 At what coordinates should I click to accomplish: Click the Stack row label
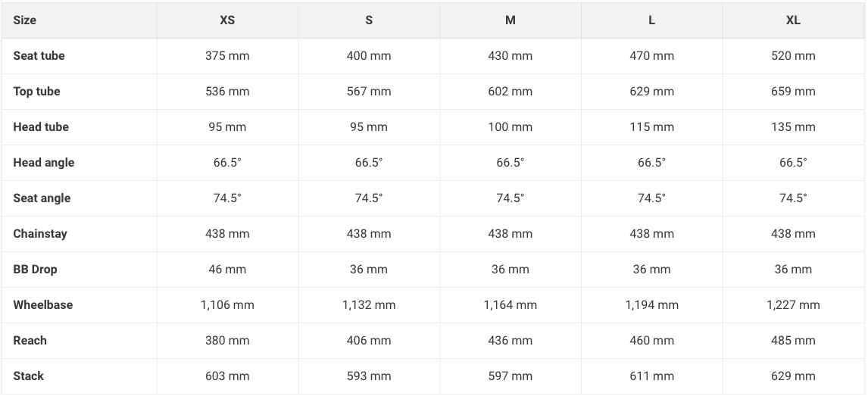[29, 376]
